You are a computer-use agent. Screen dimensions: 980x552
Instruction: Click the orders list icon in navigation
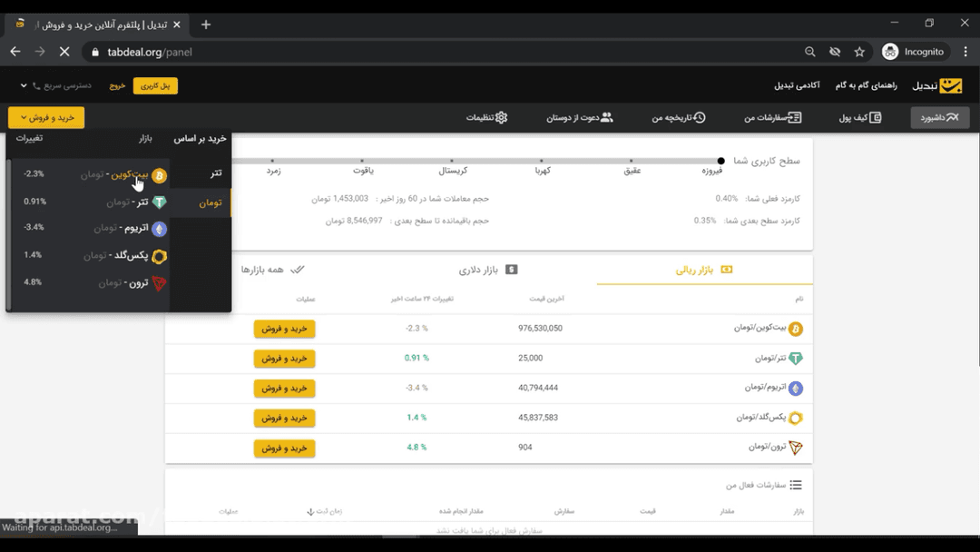tap(794, 117)
